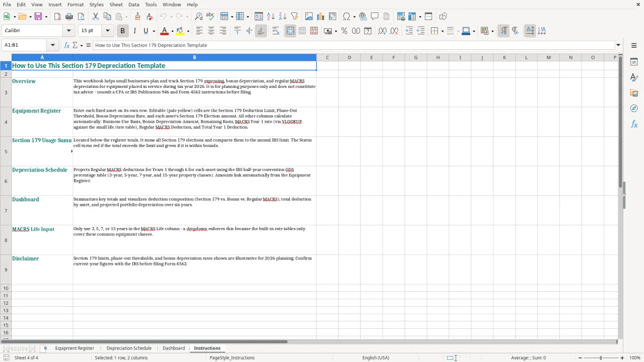Open the underline style dropdown arrow

tap(153, 31)
